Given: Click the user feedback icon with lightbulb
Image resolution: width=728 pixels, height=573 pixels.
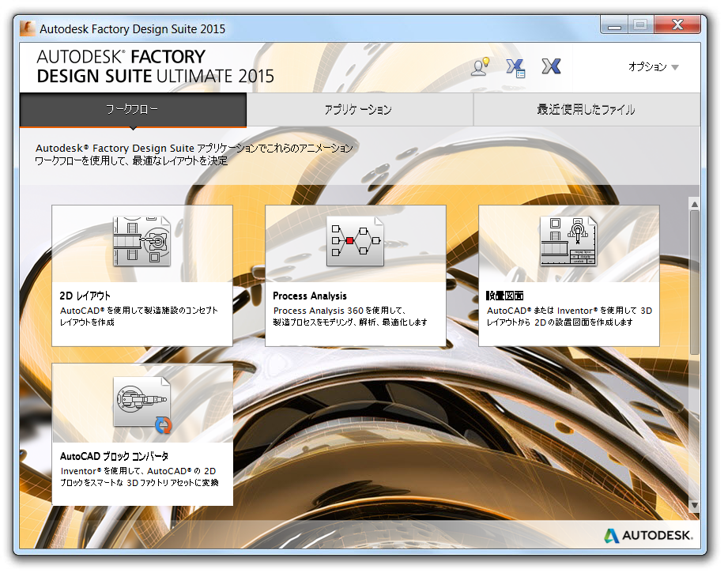Looking at the screenshot, I should (x=480, y=67).
